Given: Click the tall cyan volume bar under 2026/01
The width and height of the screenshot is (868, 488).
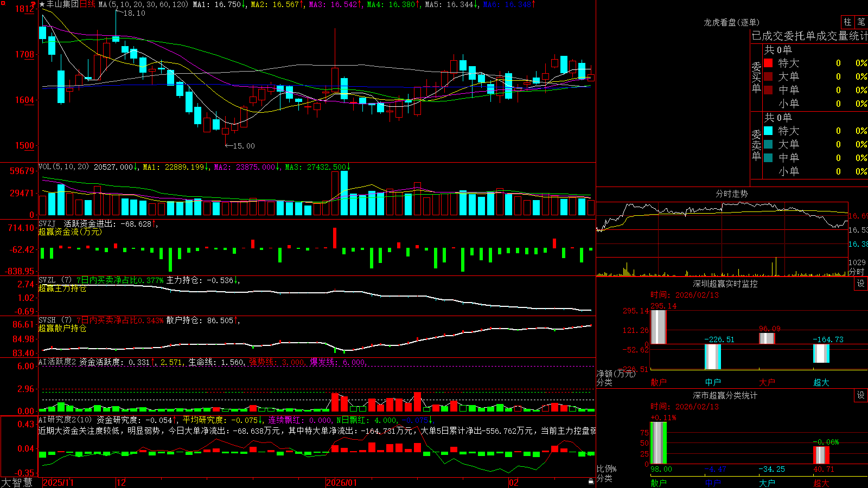Looking at the screenshot, I should [x=344, y=193].
